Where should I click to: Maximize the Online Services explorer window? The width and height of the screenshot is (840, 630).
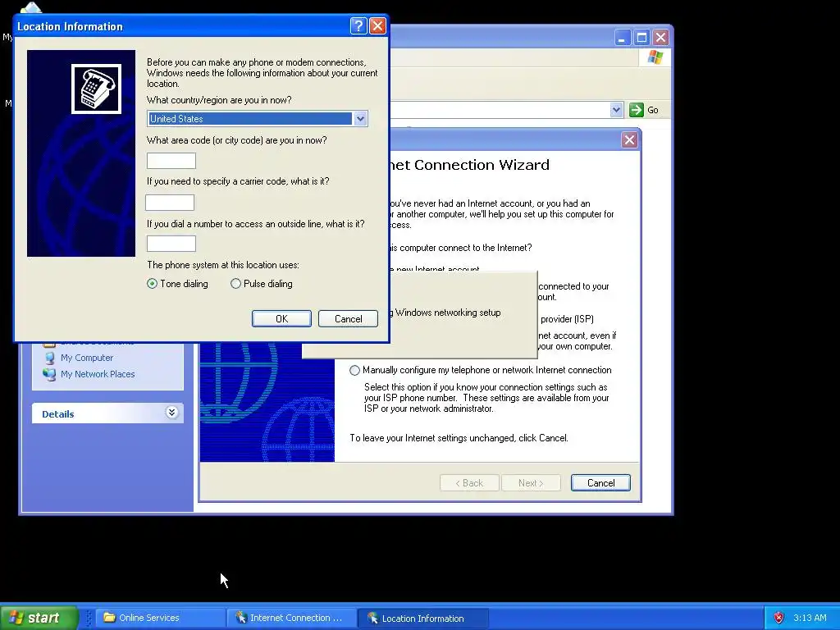coord(641,38)
